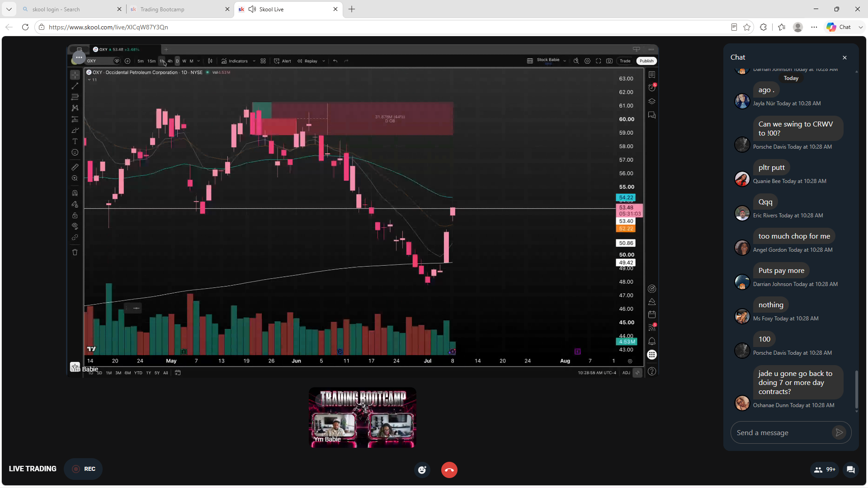Show the 99+ participants list

click(x=825, y=469)
